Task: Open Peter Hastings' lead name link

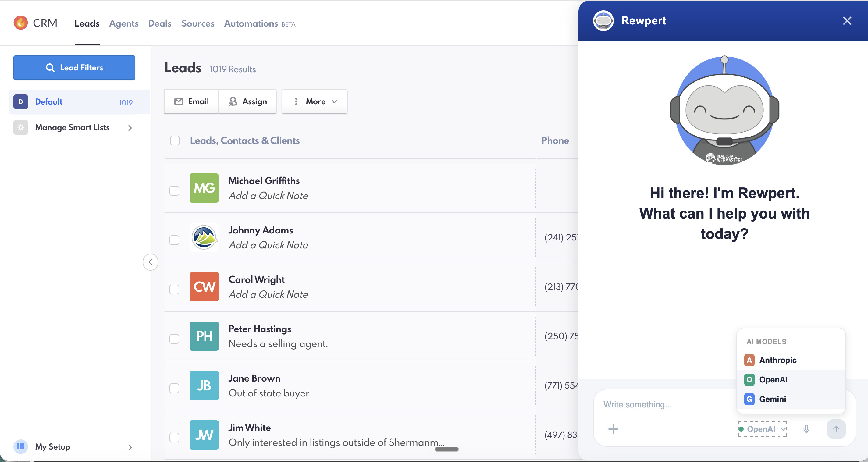Action: (x=260, y=329)
